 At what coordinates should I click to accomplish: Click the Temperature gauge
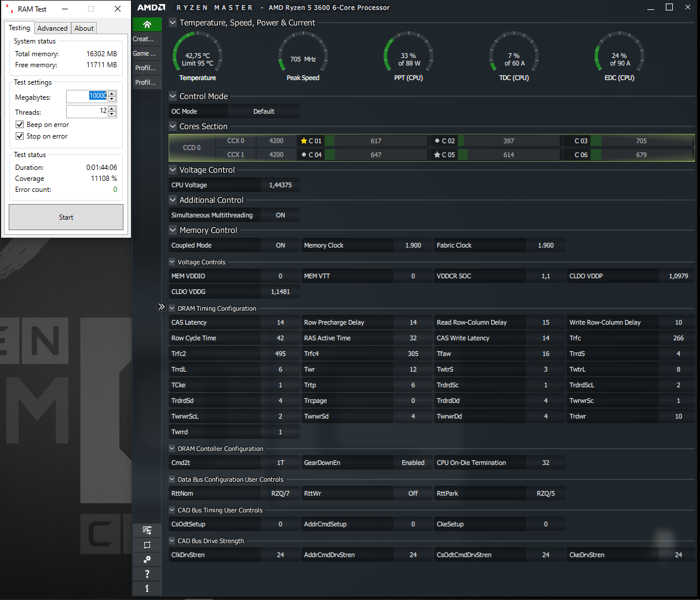[x=198, y=56]
